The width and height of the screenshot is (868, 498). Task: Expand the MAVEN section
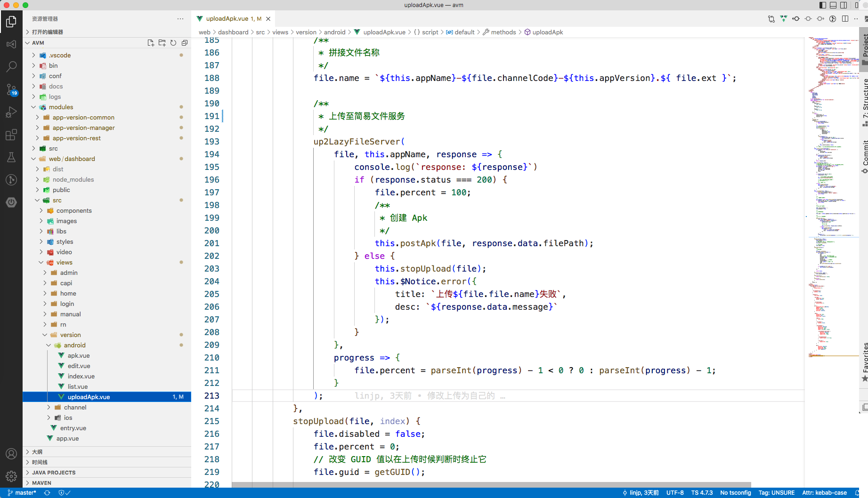[x=41, y=483]
